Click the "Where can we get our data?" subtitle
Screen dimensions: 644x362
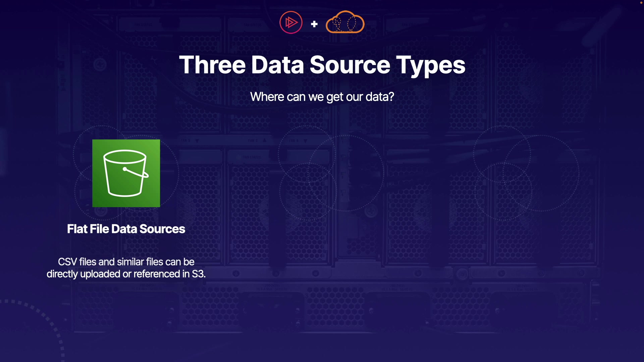click(322, 97)
